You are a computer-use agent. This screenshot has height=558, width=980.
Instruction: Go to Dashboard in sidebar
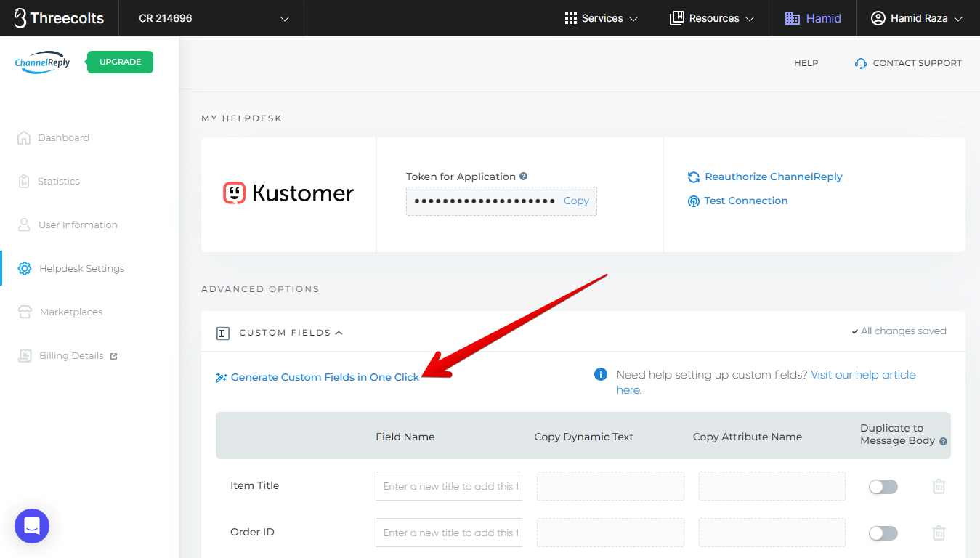(63, 137)
